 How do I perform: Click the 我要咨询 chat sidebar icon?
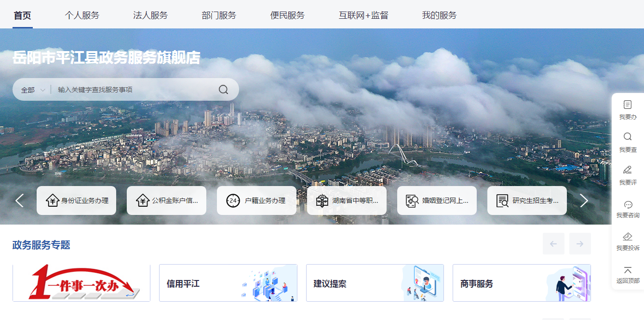click(628, 205)
